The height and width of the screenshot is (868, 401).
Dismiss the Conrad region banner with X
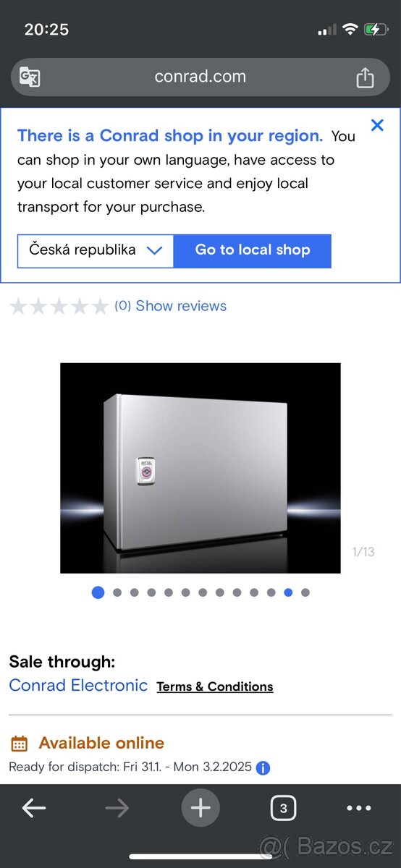coord(377,125)
